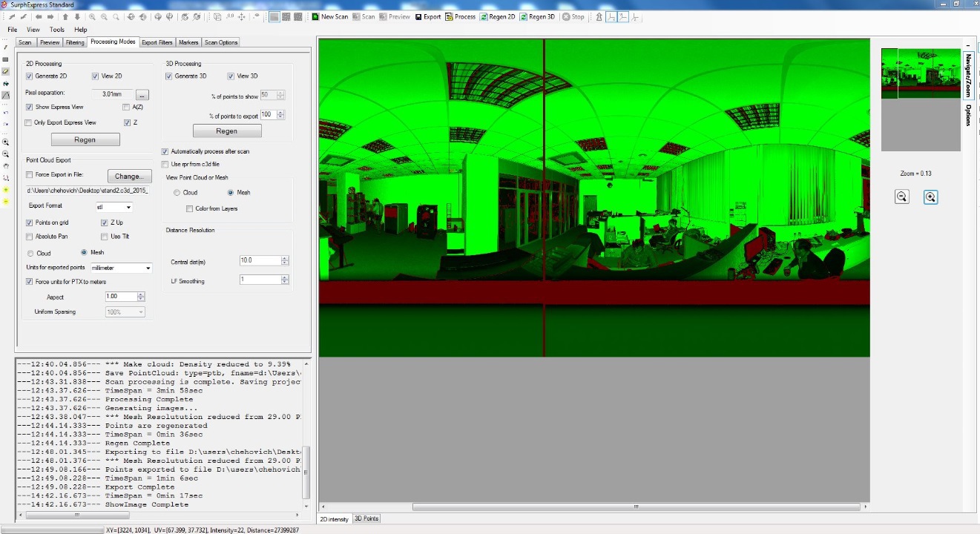The width and height of the screenshot is (980, 534).
Task: Open the File menu
Action: pos(13,30)
